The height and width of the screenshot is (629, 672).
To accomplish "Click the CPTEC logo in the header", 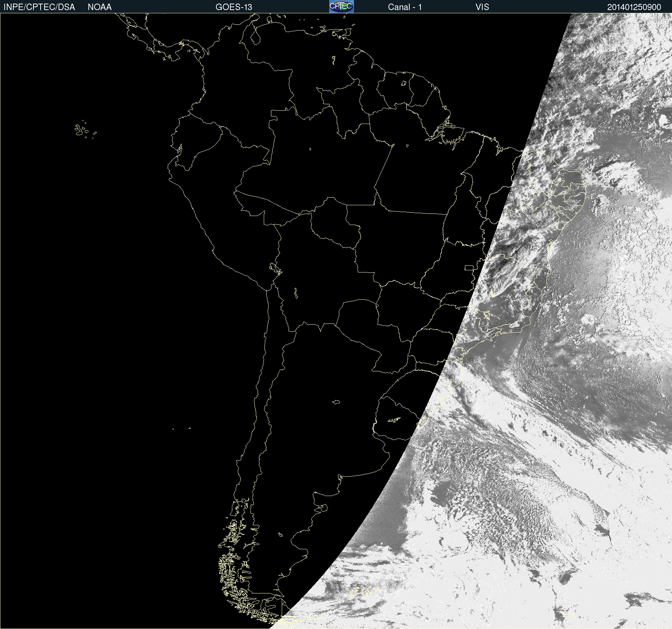I will tap(341, 6).
